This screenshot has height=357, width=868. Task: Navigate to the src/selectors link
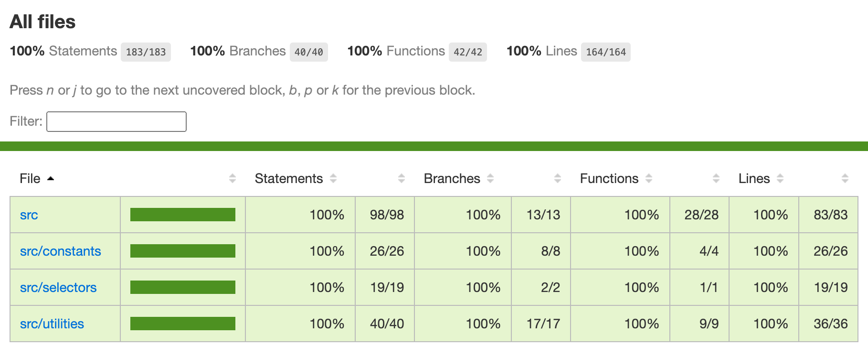[x=58, y=288]
